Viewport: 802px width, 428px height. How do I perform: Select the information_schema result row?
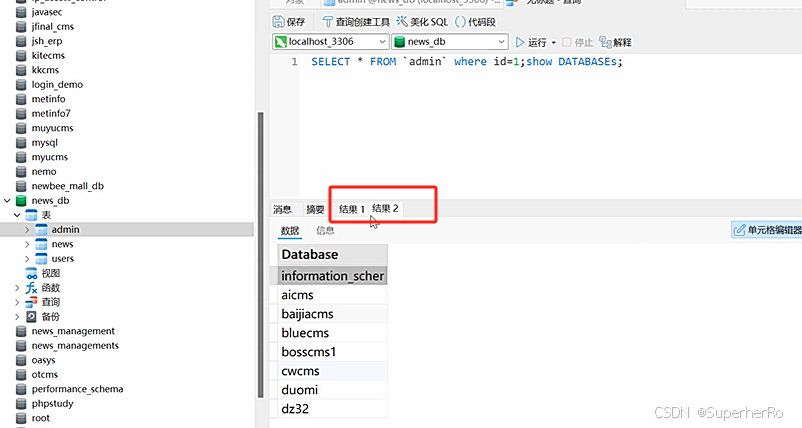332,276
